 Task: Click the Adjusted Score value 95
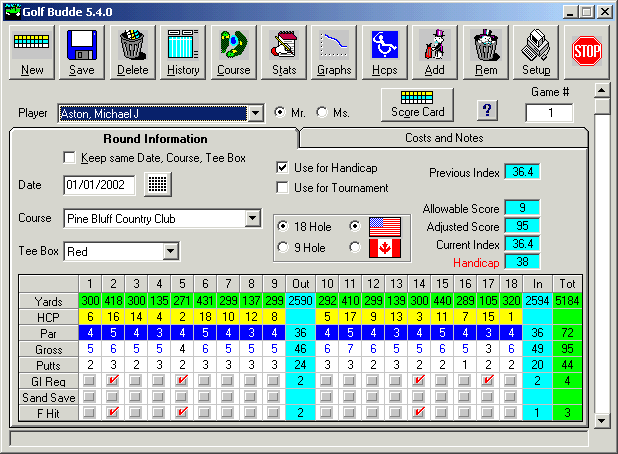click(523, 226)
